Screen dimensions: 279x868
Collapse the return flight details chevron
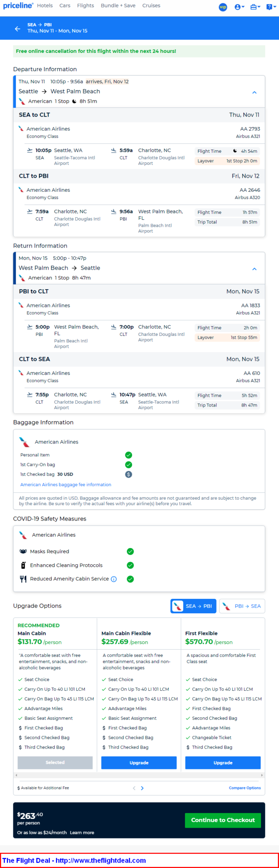(x=254, y=269)
